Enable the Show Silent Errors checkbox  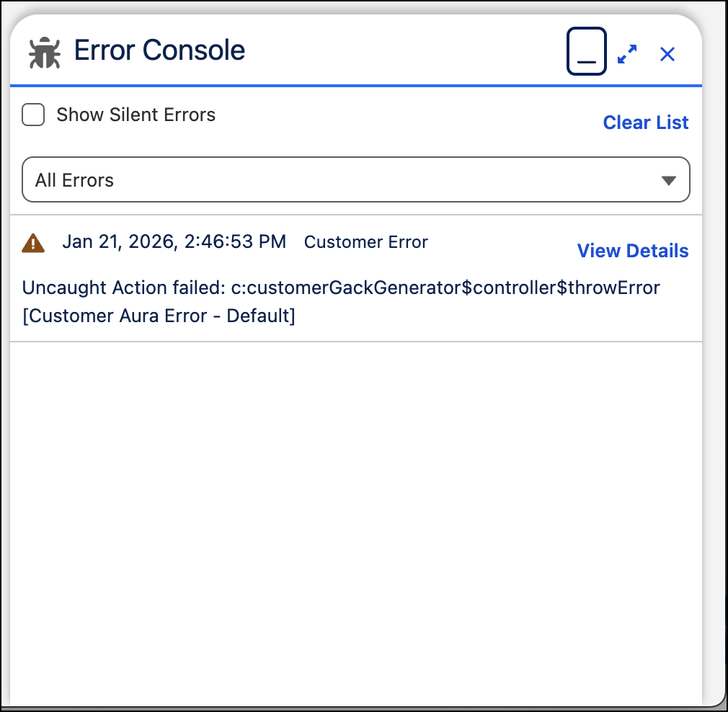[33, 115]
